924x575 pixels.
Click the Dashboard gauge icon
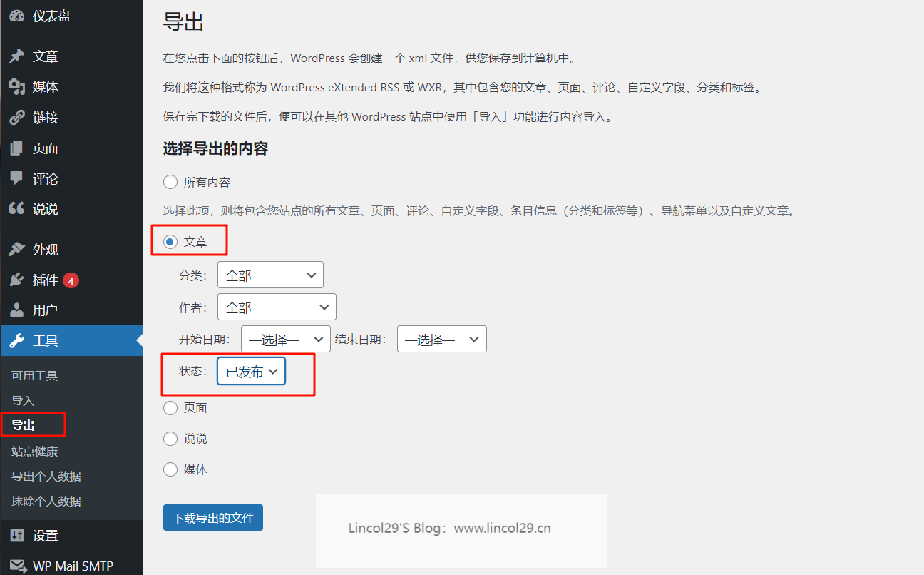click(16, 16)
